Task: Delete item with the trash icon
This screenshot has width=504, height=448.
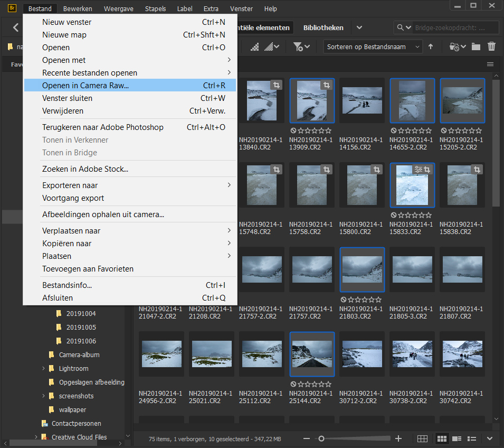Action: point(491,46)
